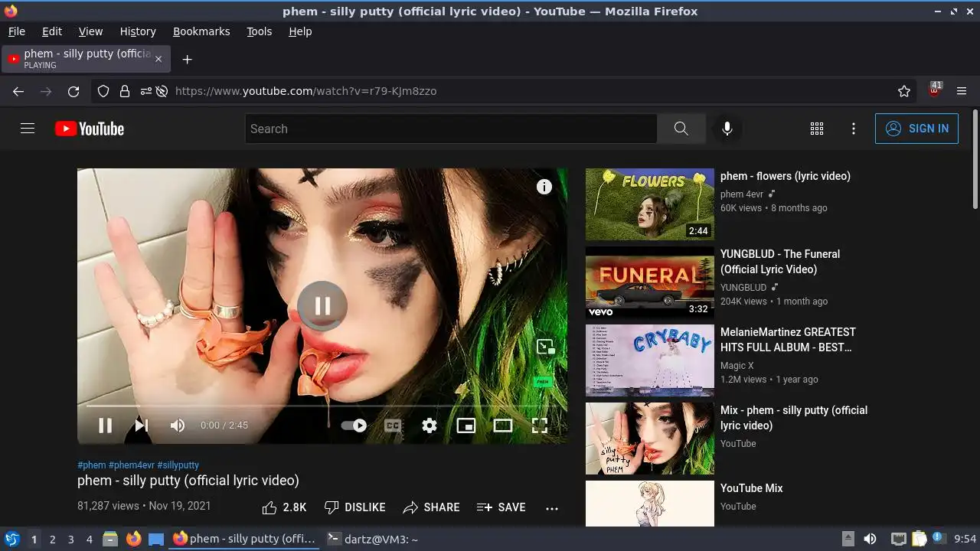Open the phem - flowers thumbnail
The height and width of the screenshot is (551, 980).
tap(650, 204)
